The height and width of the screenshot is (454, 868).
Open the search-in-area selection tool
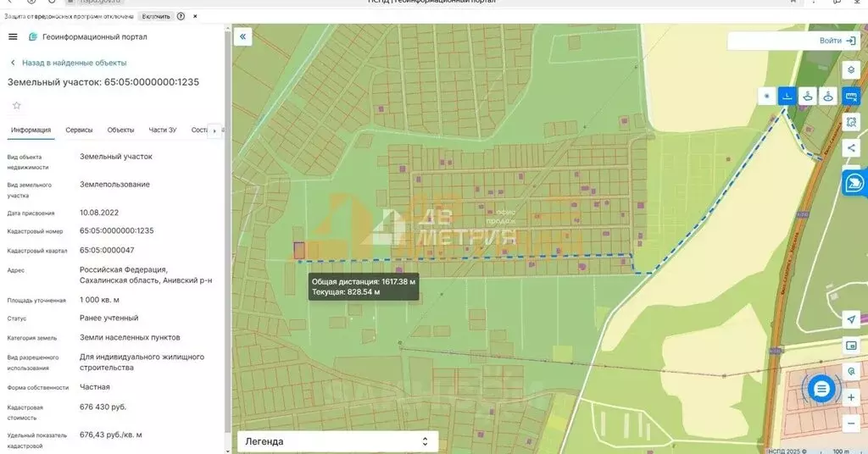pos(851,122)
